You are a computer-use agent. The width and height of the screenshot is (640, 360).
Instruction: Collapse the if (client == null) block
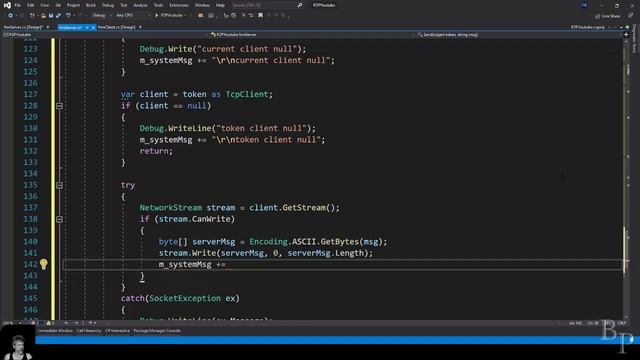[x=60, y=106]
